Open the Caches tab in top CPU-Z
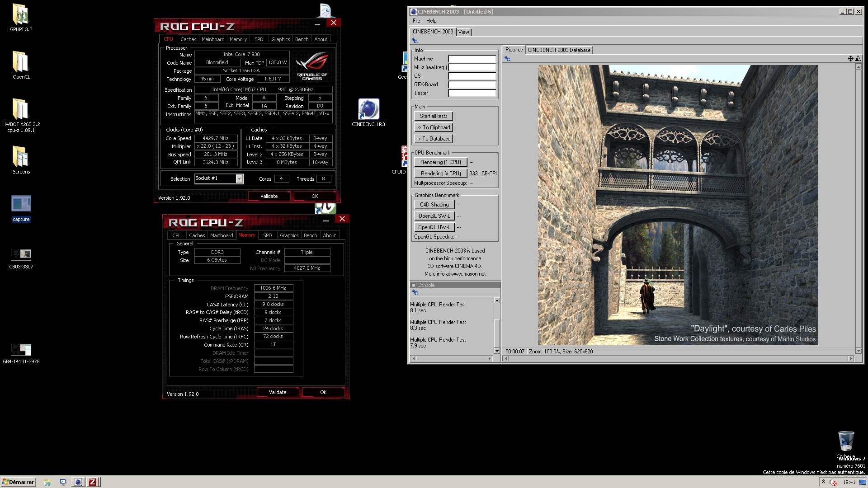Image resolution: width=868 pixels, height=488 pixels. [x=188, y=39]
